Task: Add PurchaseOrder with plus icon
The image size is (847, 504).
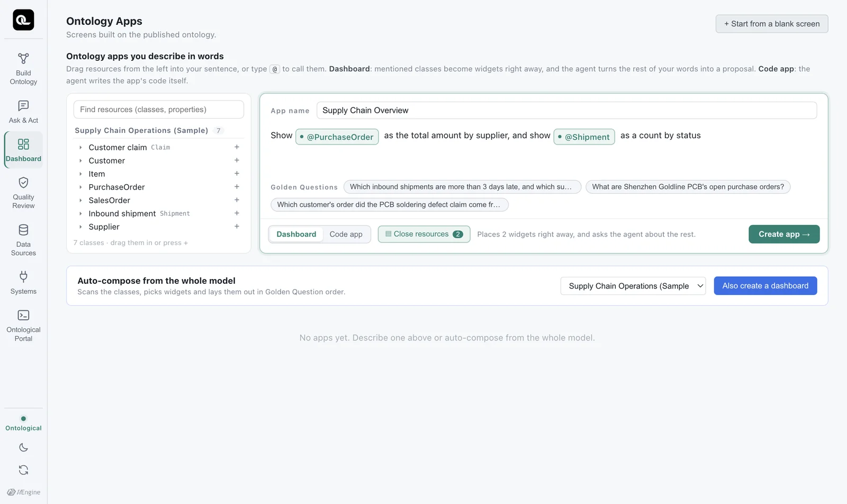Action: [x=237, y=187]
